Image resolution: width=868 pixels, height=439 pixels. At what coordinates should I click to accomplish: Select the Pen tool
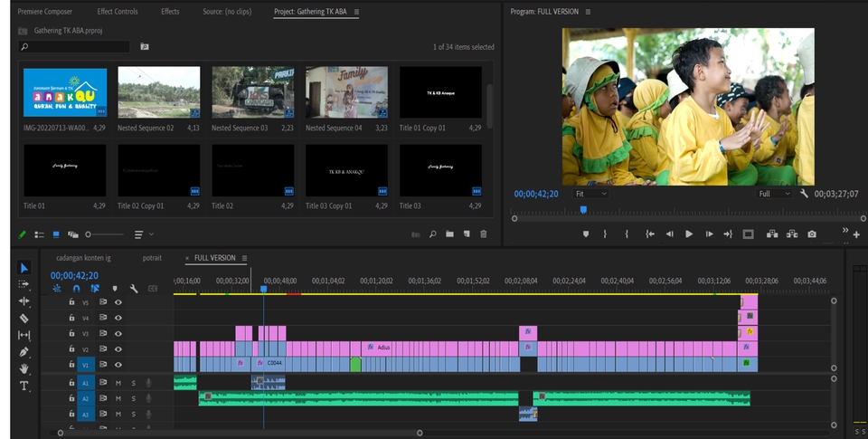click(x=24, y=352)
